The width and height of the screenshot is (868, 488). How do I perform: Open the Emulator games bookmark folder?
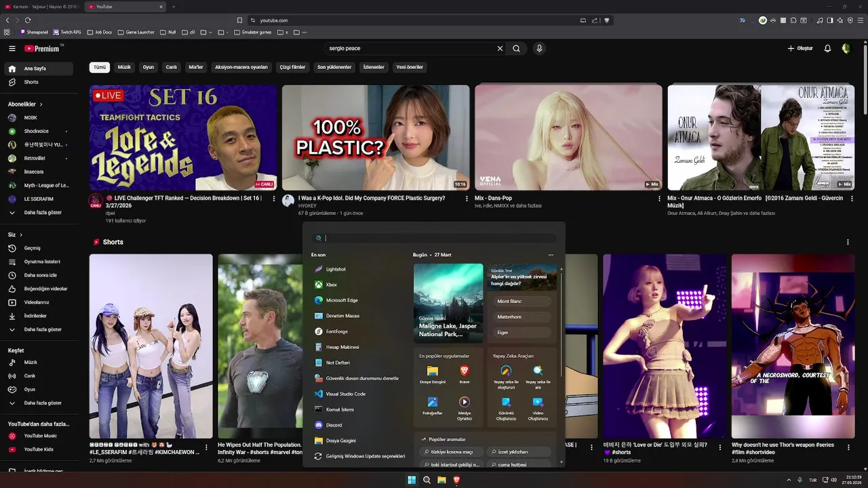click(252, 32)
